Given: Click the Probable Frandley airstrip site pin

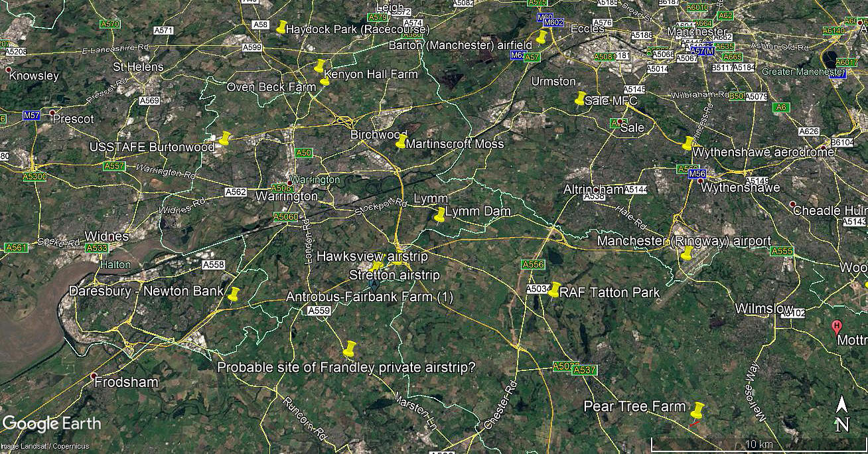Looking at the screenshot, I should tap(350, 348).
